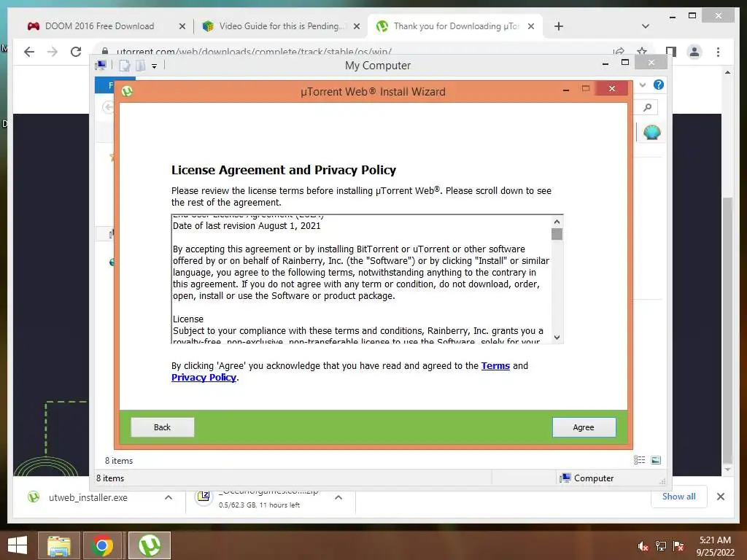
Task: Open the Windows Start button
Action: tap(18, 545)
